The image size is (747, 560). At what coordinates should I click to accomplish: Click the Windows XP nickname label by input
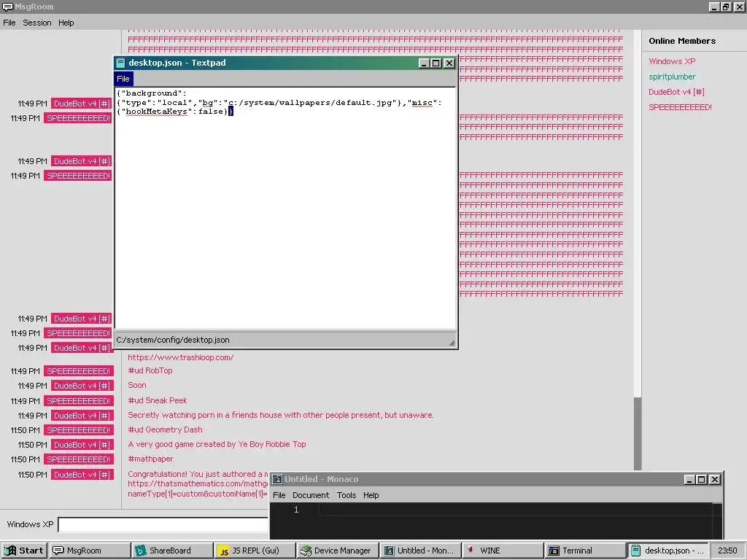(30, 524)
